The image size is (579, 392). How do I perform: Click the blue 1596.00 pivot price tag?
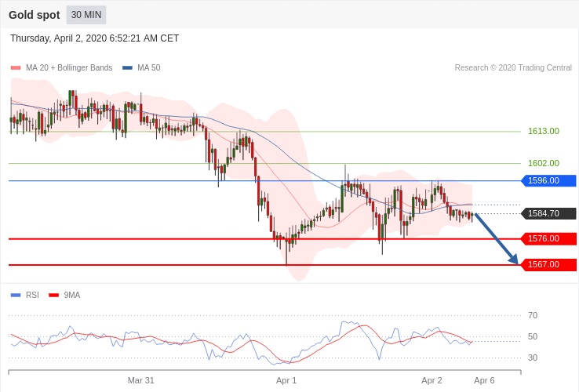pos(548,180)
